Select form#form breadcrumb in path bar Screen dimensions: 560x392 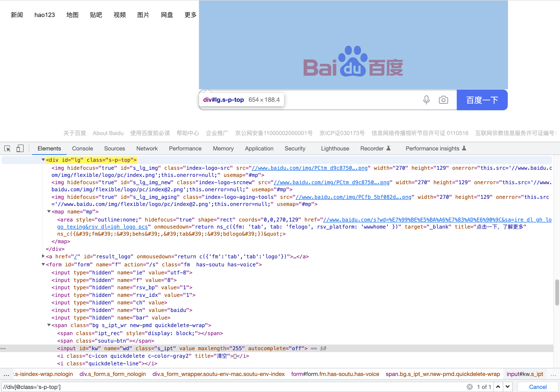[x=335, y=374]
